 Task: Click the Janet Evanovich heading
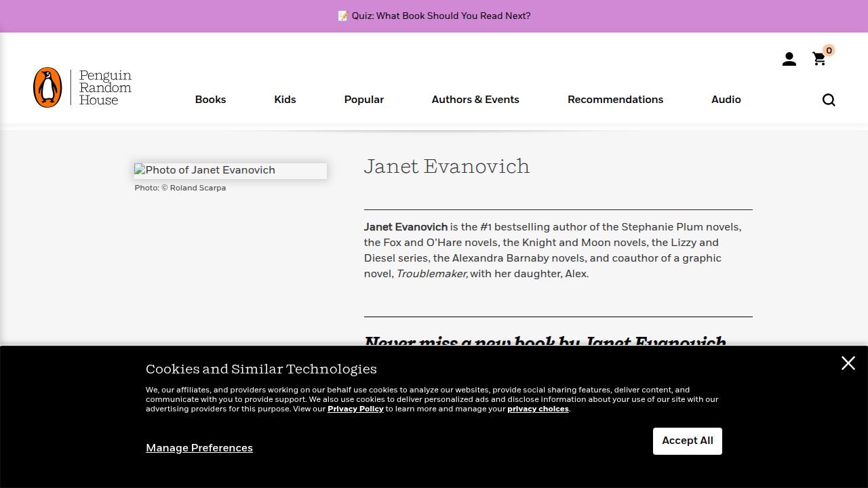pyautogui.click(x=447, y=167)
